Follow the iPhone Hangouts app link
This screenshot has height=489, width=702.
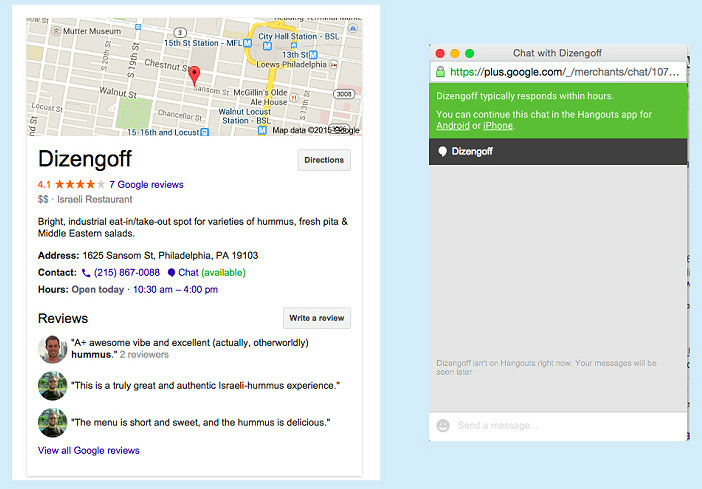(x=497, y=126)
